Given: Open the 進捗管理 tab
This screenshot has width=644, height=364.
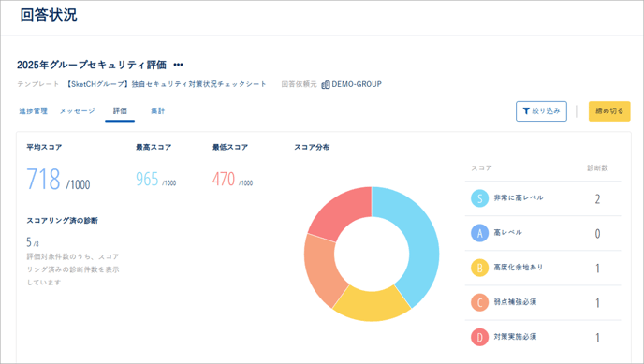Looking at the screenshot, I should tap(34, 110).
